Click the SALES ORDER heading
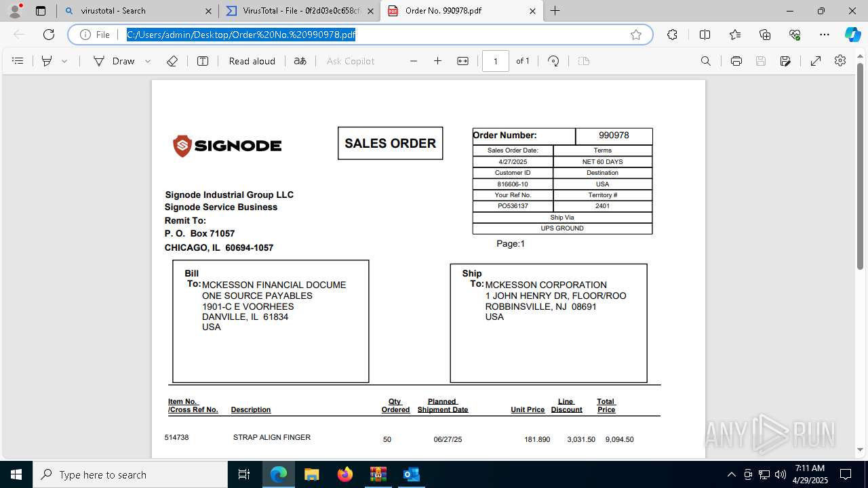 click(x=390, y=143)
